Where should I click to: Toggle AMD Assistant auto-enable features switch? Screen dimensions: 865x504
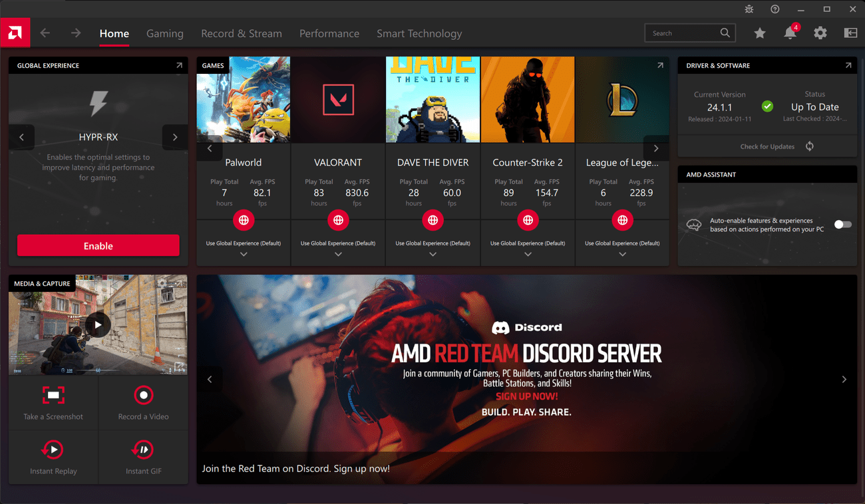click(842, 225)
